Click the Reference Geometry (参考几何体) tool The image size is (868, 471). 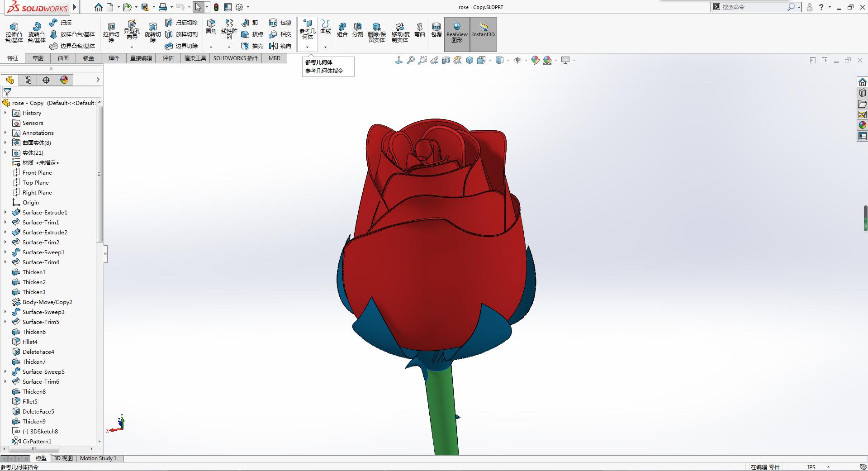coord(307,30)
